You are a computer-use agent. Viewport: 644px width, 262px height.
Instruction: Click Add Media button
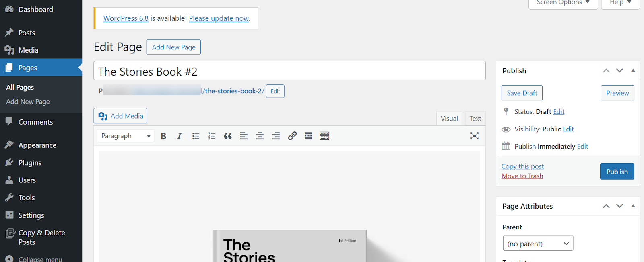click(120, 116)
